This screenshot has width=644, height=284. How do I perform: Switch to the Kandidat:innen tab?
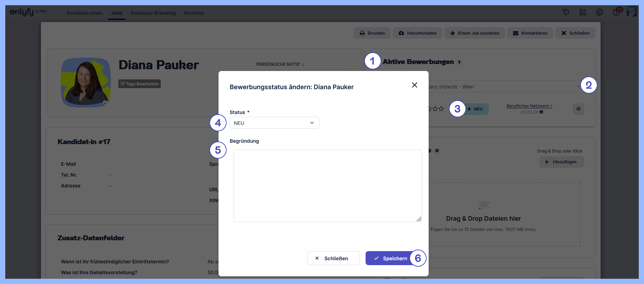pos(84,13)
